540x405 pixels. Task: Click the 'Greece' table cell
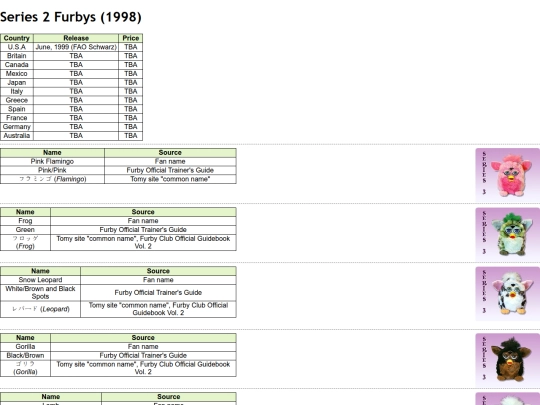pos(17,100)
